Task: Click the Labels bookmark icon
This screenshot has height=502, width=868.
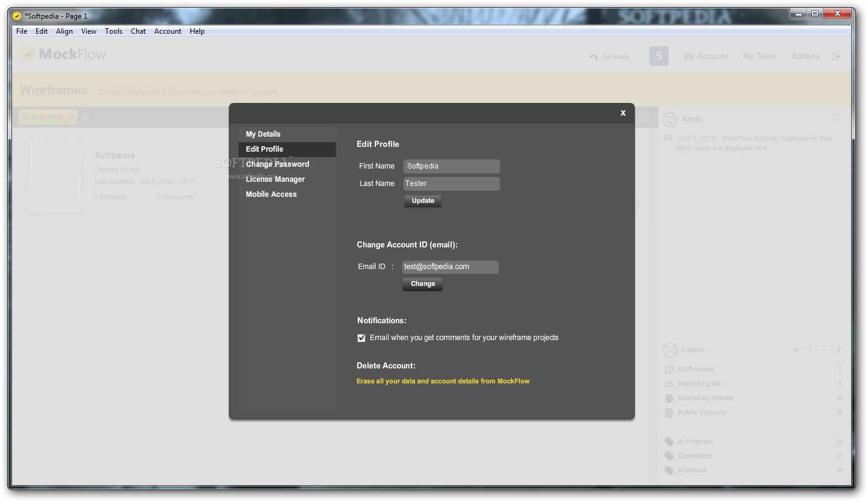Action: click(670, 350)
